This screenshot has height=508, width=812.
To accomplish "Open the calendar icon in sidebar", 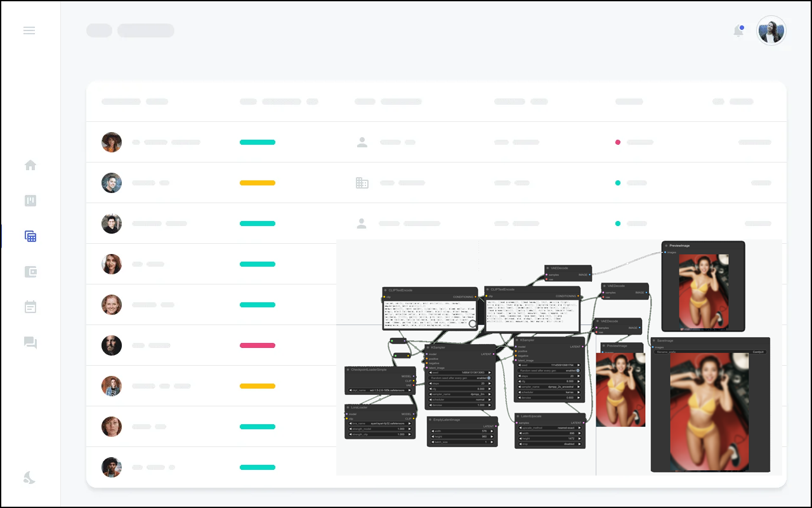I will (30, 307).
